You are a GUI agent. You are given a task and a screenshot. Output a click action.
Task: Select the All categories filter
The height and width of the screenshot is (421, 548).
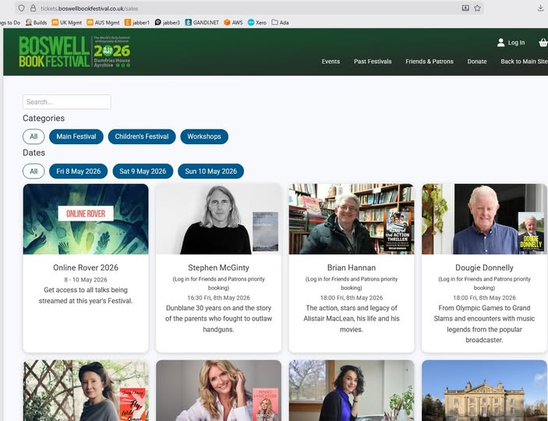coord(34,137)
